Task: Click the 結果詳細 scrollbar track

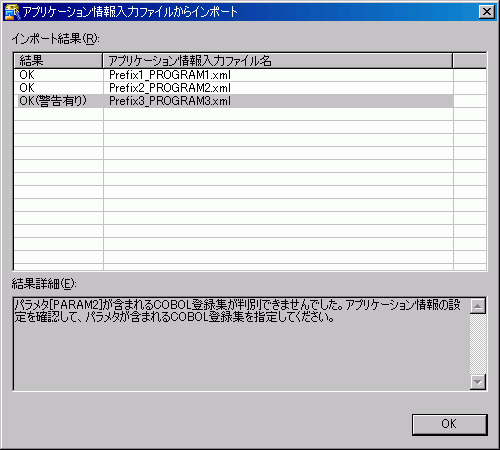Action: [478, 344]
